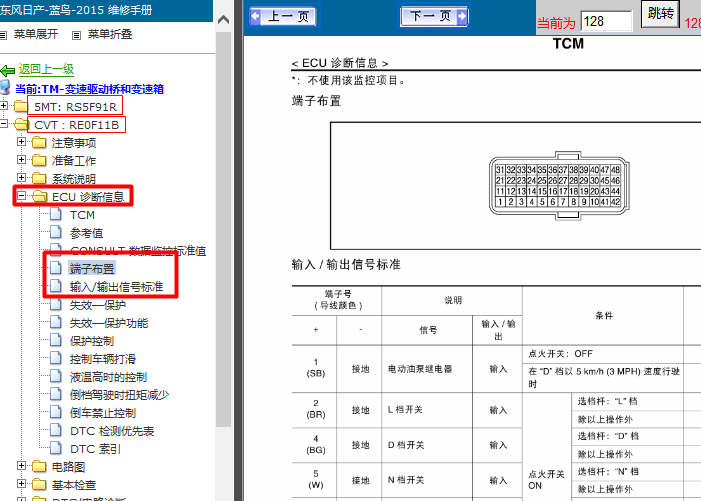Viewport: 701px width, 501px height.
Task: Click the page number field showing 128
Action: 607,21
